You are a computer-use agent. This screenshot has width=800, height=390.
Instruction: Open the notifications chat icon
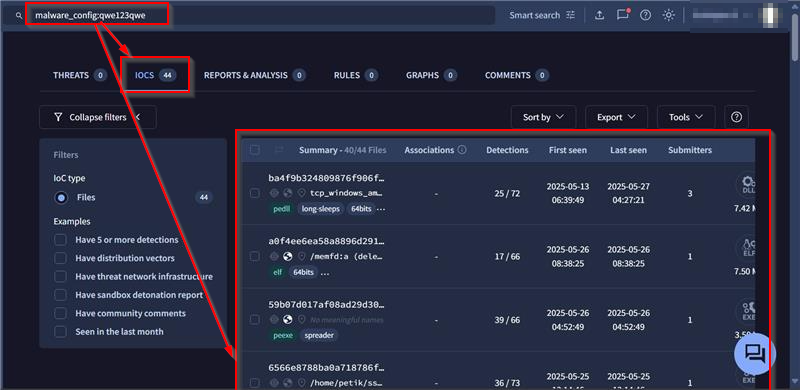(622, 15)
